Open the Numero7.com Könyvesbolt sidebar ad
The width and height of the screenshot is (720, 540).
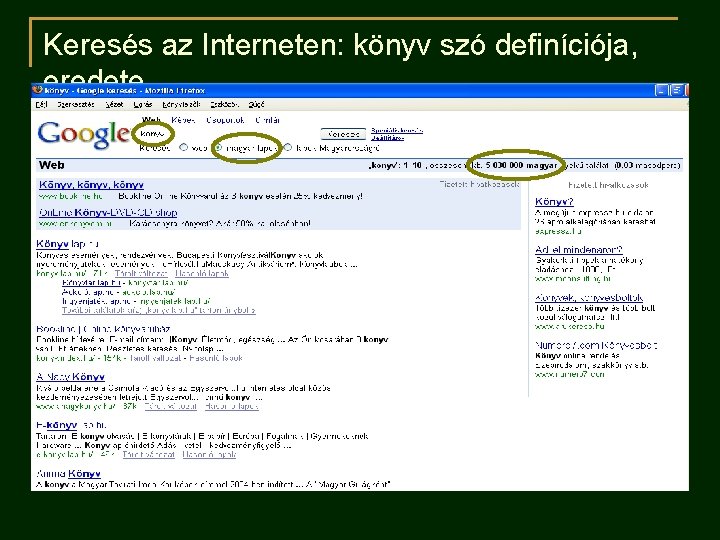click(x=596, y=345)
